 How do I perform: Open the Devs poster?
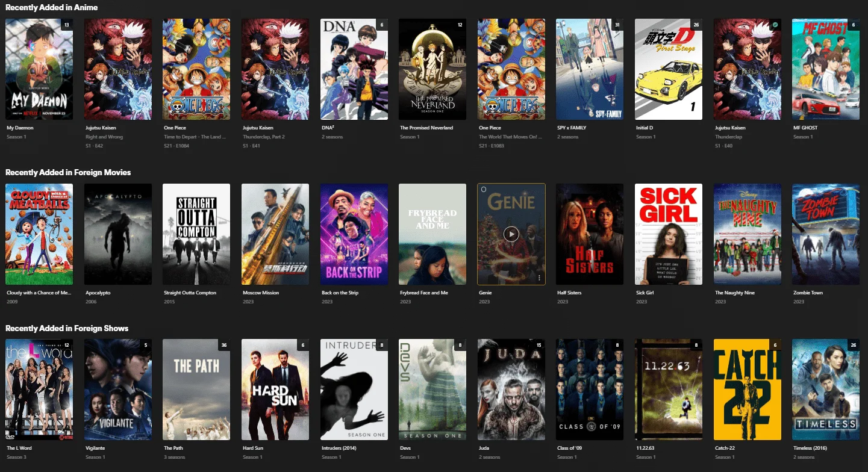tap(432, 390)
